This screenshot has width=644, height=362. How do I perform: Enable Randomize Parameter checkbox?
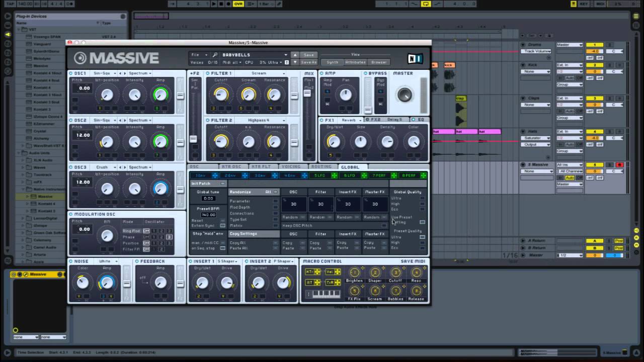275,201
